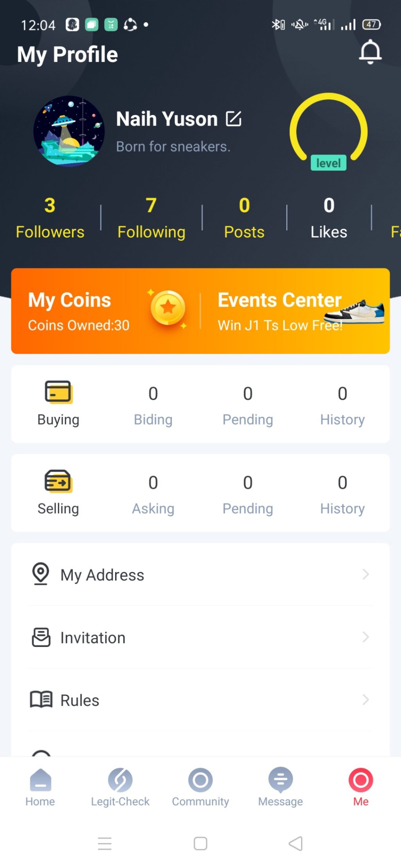Expand Rules row chevron
The image size is (401, 868).
pyautogui.click(x=365, y=699)
